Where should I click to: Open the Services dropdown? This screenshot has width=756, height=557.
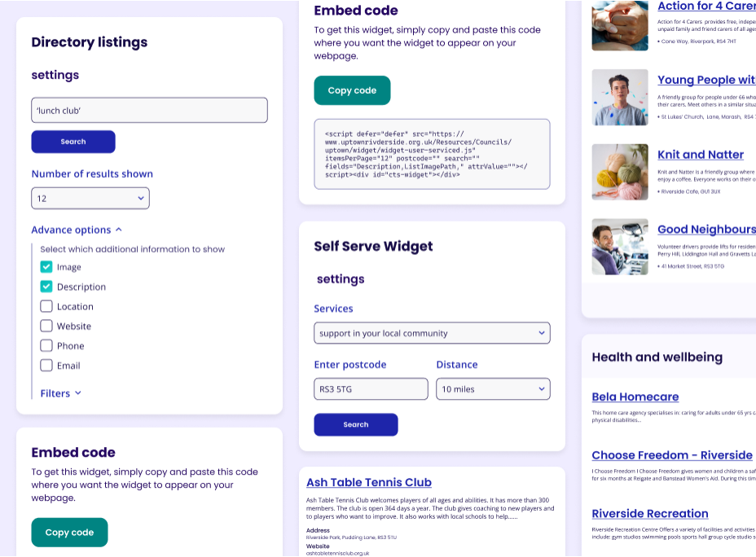(x=432, y=333)
